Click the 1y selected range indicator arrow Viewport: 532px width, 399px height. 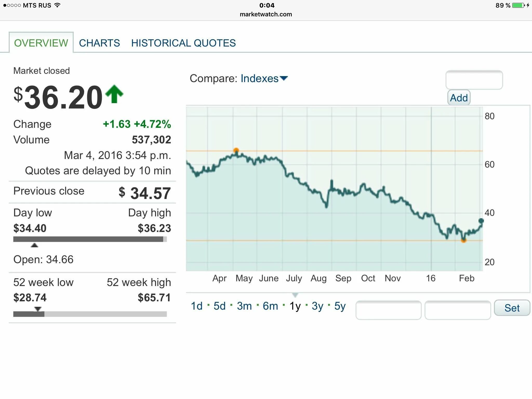coord(295,295)
